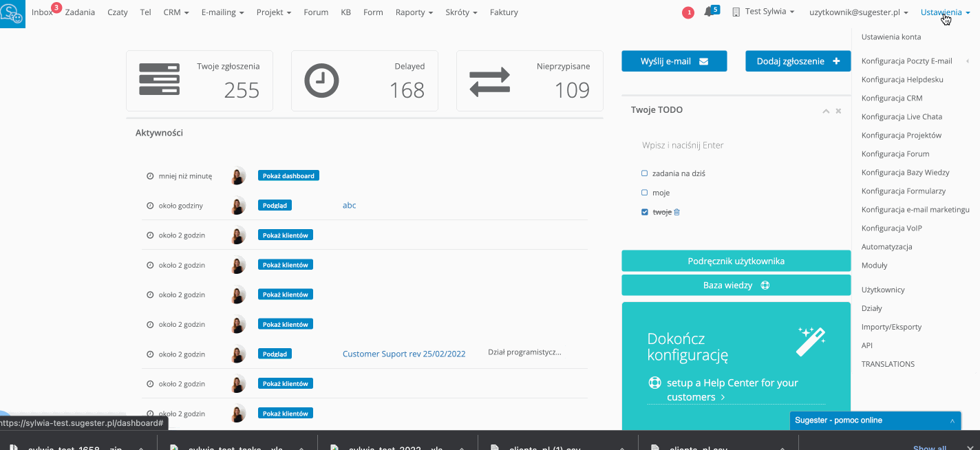Collapse the Twoje TODO panel with the chevron
This screenshot has height=450, width=980.
click(x=826, y=111)
